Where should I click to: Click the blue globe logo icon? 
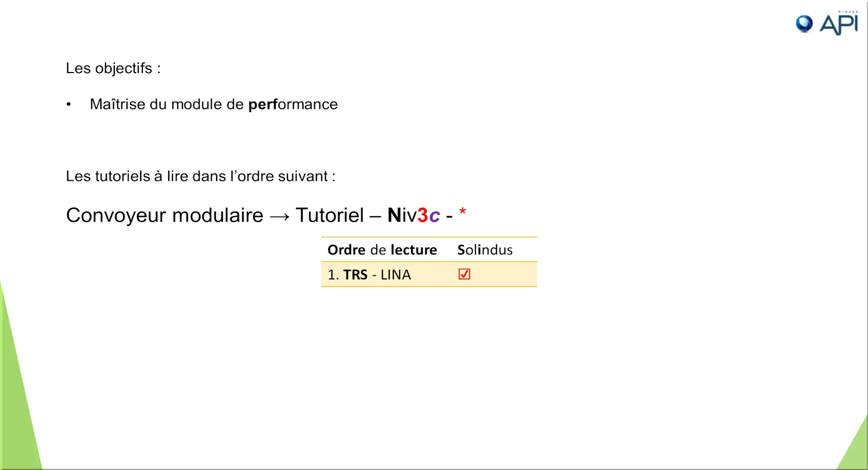[x=804, y=24]
